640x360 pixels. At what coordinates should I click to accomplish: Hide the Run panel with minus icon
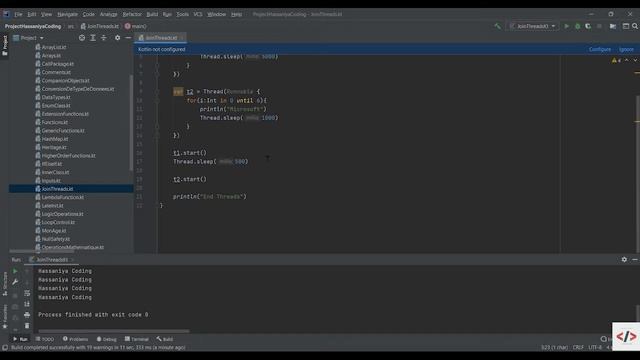pyautogui.click(x=635, y=260)
